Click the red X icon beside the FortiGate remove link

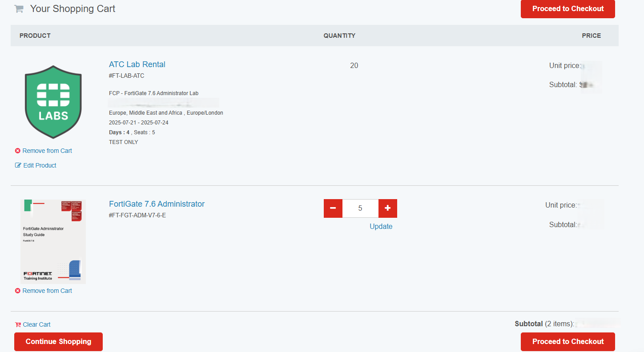click(x=18, y=291)
